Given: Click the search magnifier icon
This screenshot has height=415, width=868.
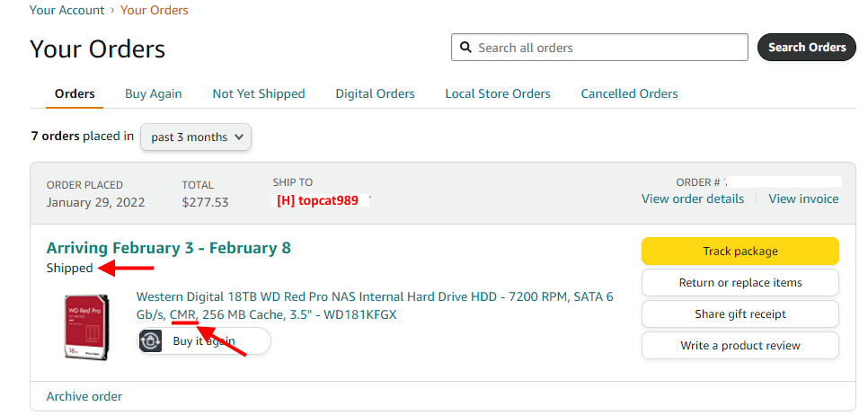Looking at the screenshot, I should pyautogui.click(x=465, y=48).
